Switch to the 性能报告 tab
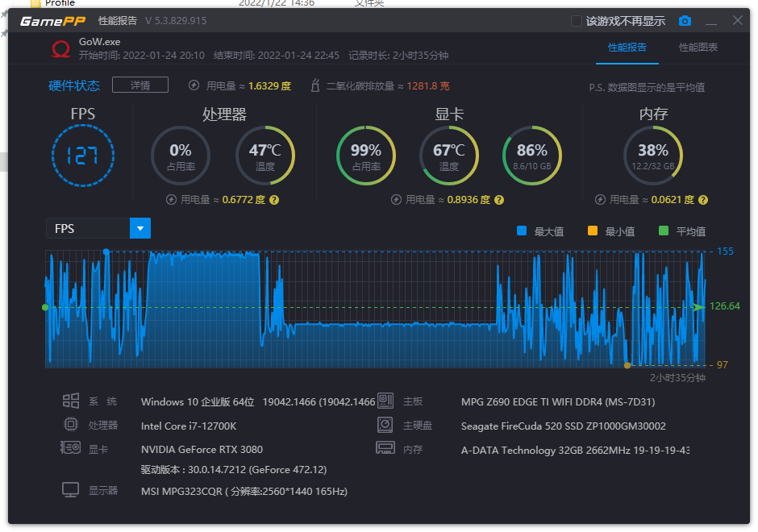 click(627, 48)
